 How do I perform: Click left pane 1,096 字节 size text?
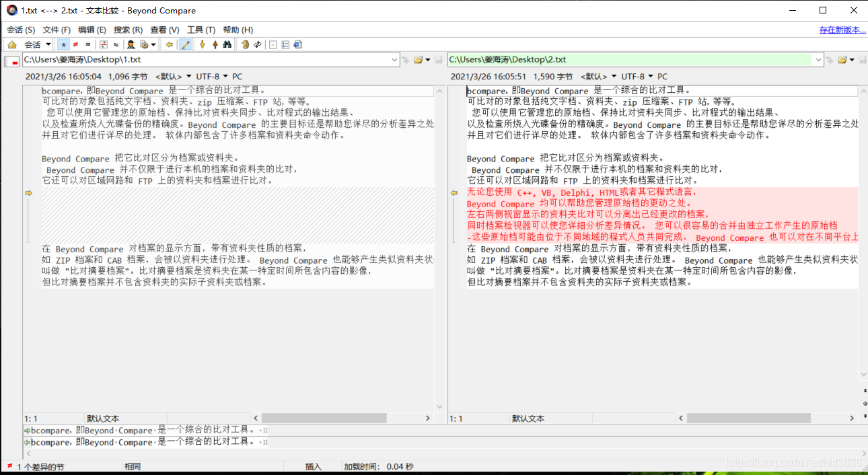(x=128, y=77)
